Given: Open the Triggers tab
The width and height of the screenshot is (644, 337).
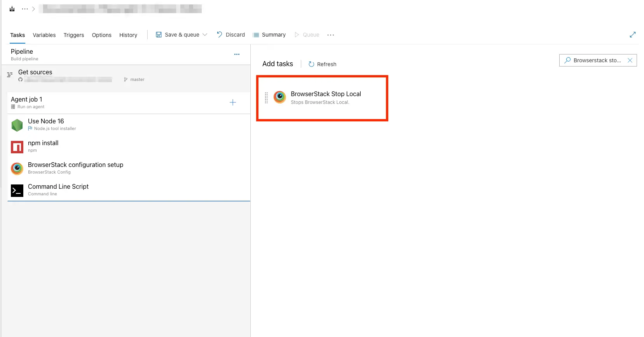Looking at the screenshot, I should pyautogui.click(x=74, y=35).
